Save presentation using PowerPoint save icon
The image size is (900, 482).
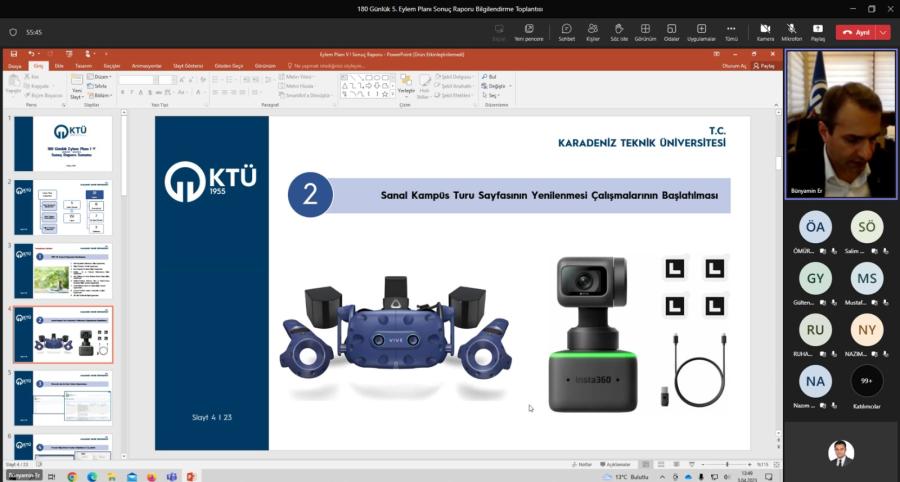pos(14,54)
